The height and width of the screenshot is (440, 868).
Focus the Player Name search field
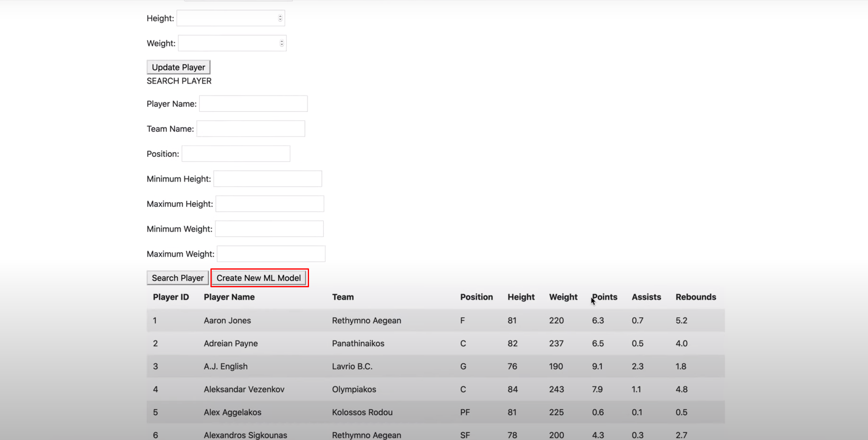tap(253, 104)
